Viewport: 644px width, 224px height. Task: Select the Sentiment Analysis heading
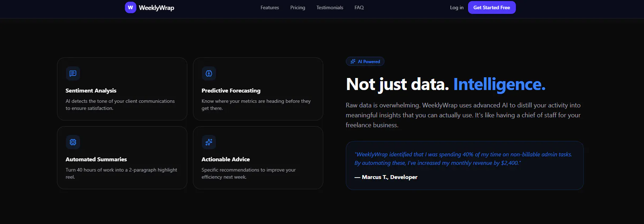[91, 90]
